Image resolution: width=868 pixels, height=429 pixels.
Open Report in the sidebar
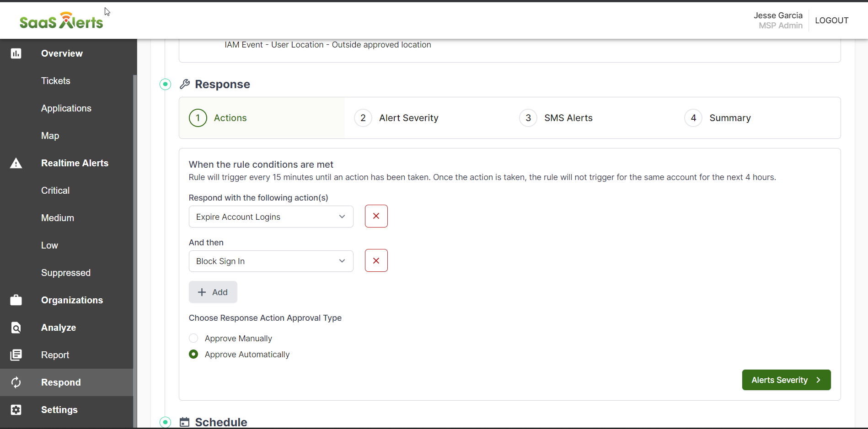[55, 355]
